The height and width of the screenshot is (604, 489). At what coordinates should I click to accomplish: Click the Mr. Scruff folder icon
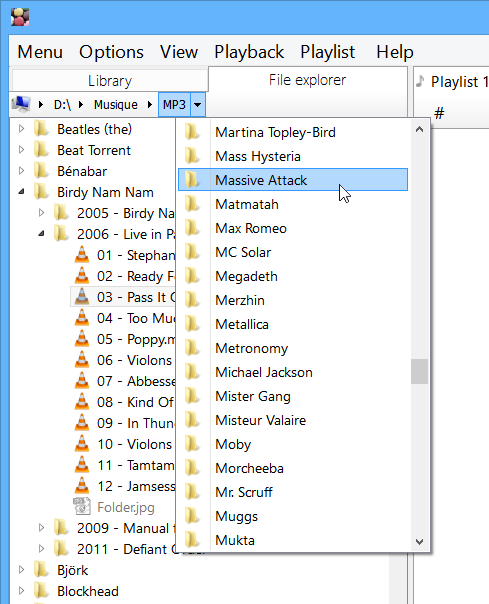click(x=192, y=492)
